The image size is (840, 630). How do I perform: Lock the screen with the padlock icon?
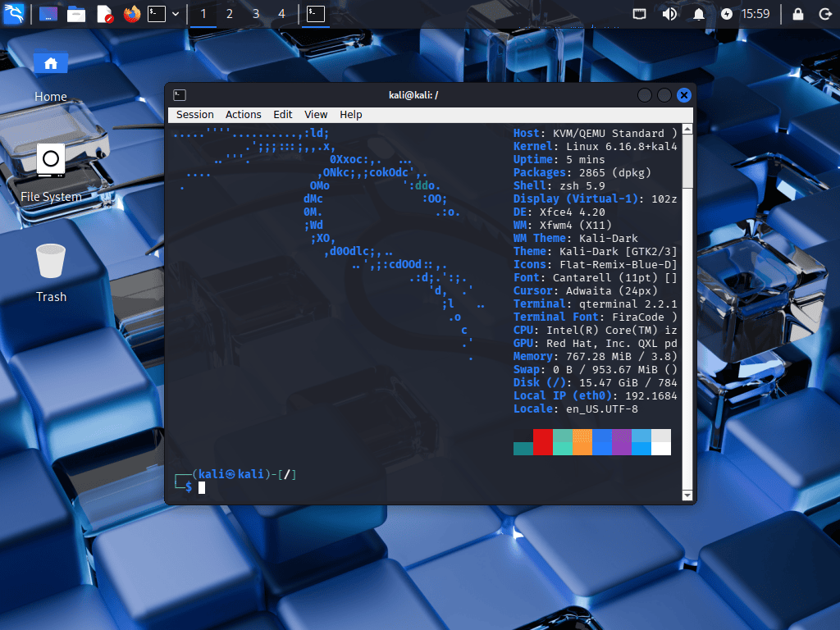(x=797, y=14)
